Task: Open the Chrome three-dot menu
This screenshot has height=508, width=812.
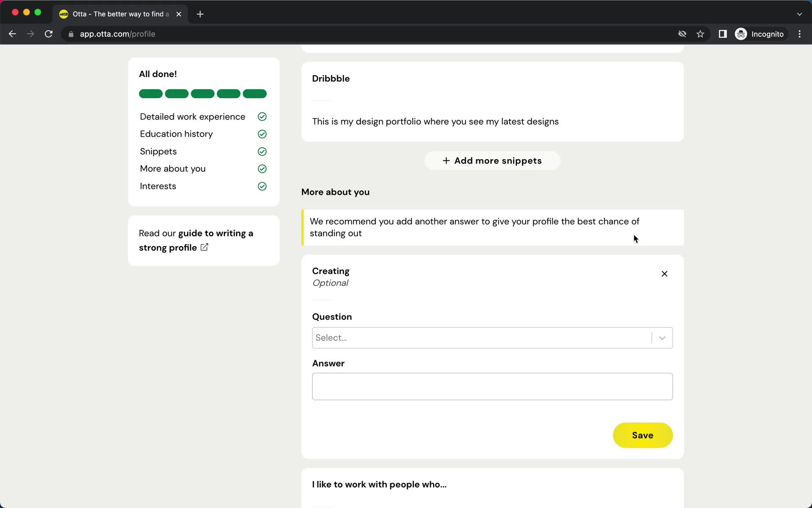Action: (799, 34)
